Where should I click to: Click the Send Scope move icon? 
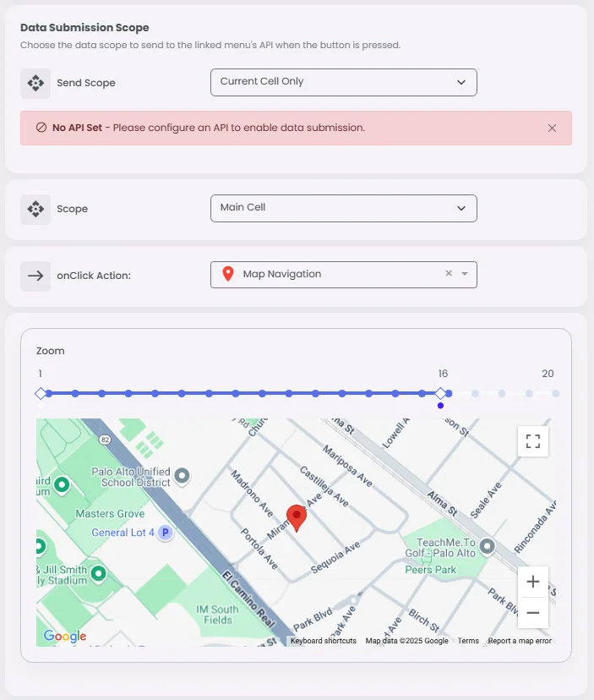35,83
